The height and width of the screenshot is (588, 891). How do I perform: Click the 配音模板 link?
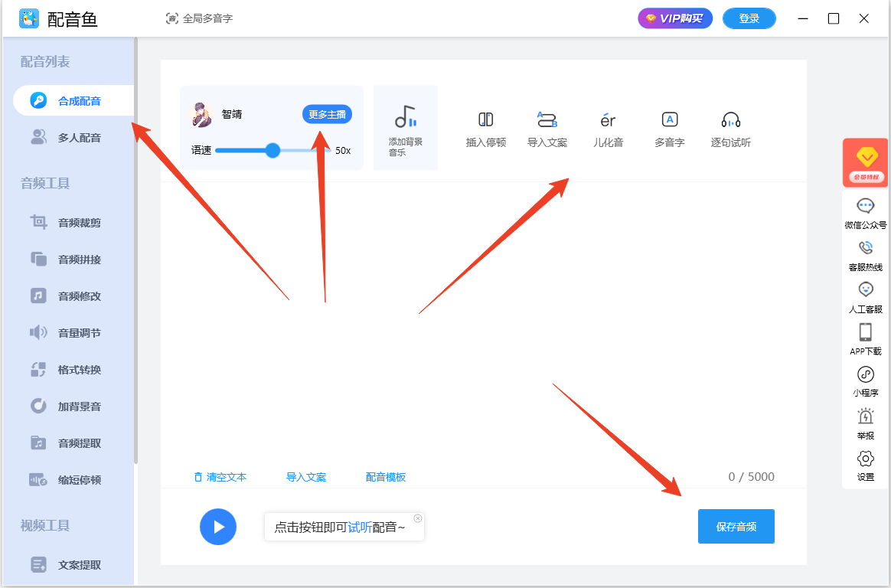click(385, 477)
